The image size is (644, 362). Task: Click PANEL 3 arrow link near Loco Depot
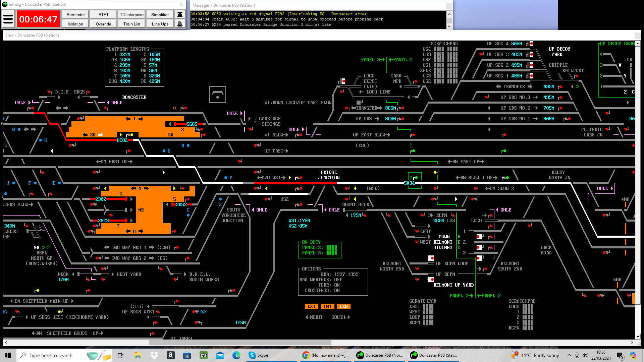(373, 60)
